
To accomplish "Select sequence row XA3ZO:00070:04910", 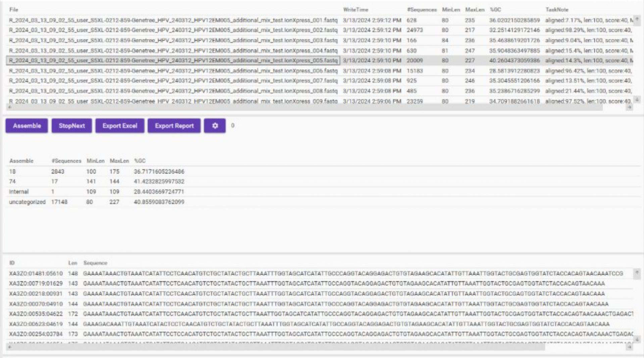I will [319, 304].
